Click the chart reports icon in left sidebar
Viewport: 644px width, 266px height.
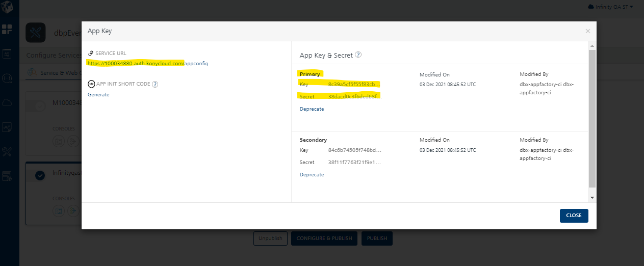(x=7, y=127)
